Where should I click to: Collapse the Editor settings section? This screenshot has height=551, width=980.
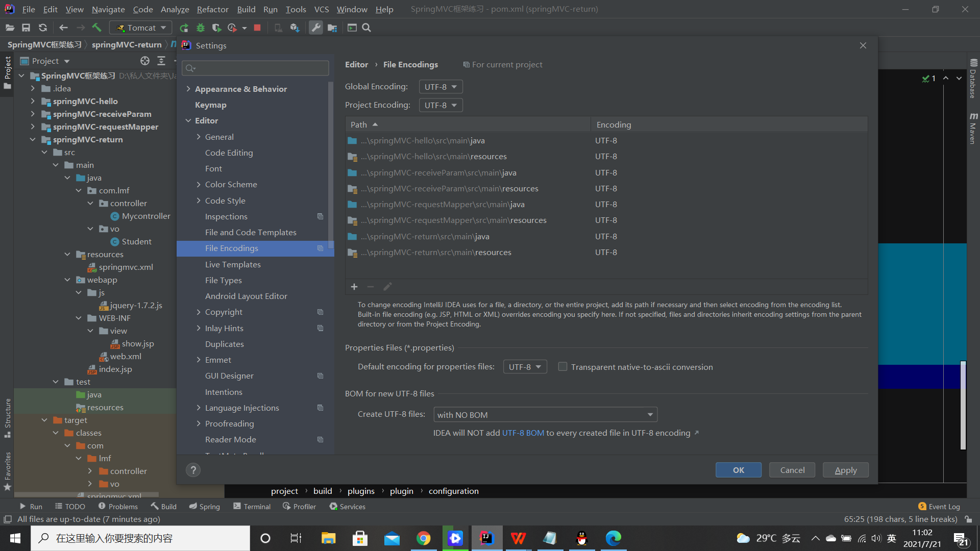coord(188,120)
